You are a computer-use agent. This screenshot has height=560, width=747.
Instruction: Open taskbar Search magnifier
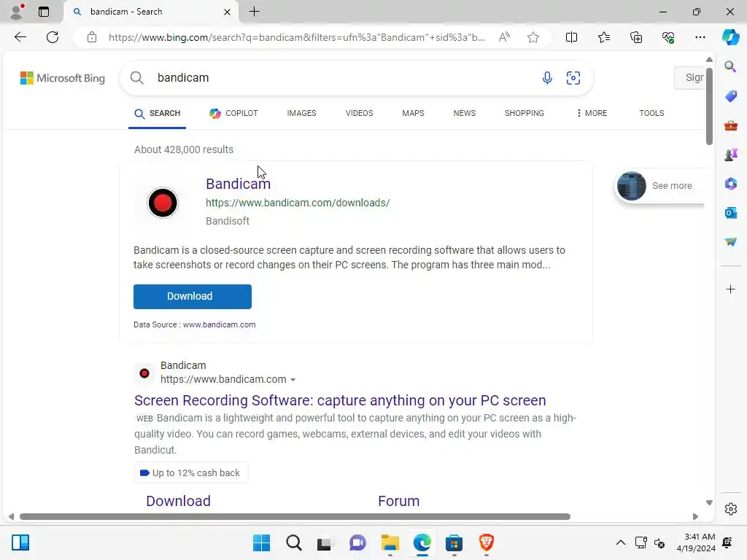click(293, 542)
